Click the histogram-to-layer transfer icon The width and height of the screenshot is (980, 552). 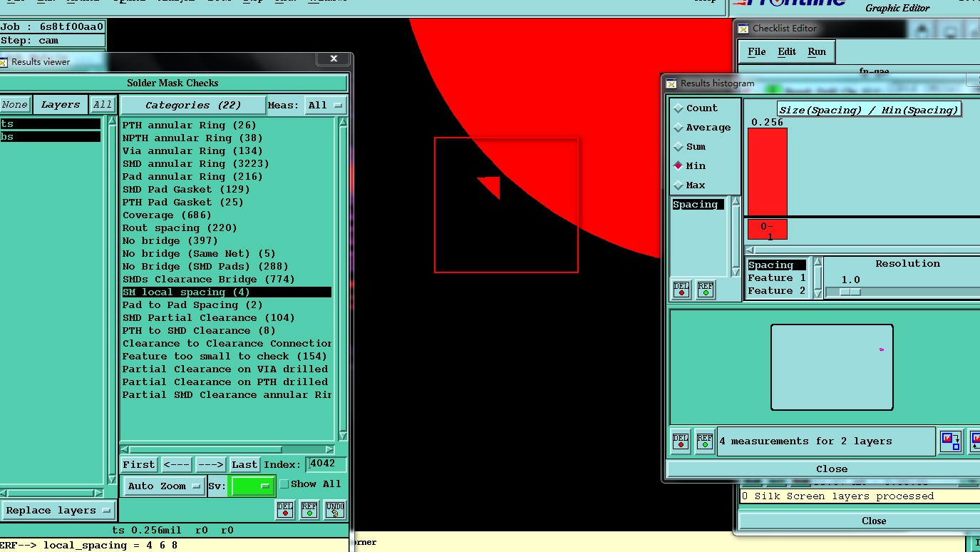pos(951,441)
